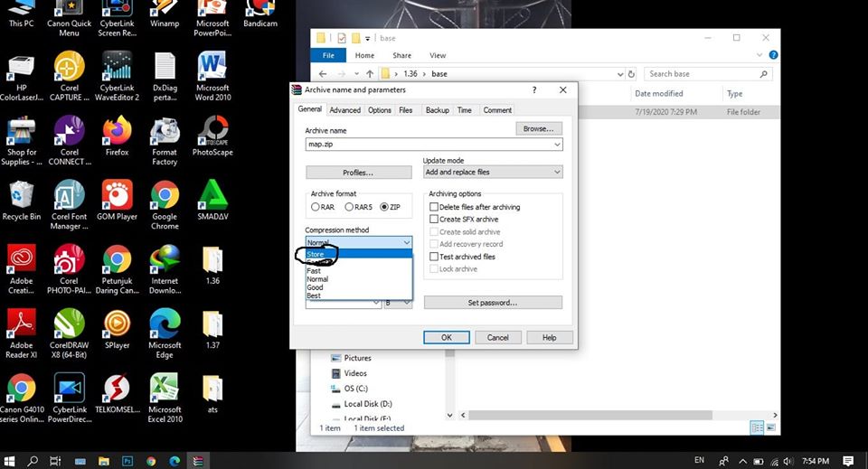Image resolution: width=868 pixels, height=469 pixels.
Task: Open the Backup tab
Action: (x=438, y=110)
